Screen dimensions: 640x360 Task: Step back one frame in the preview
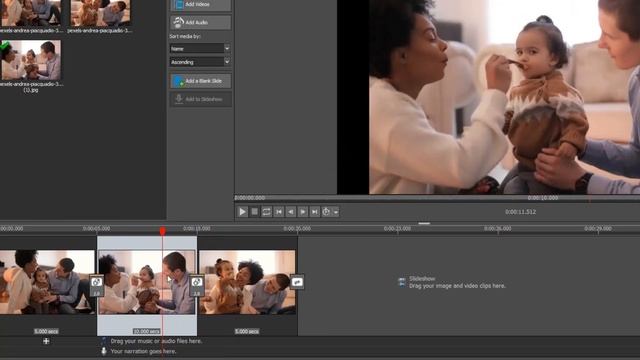(x=291, y=212)
